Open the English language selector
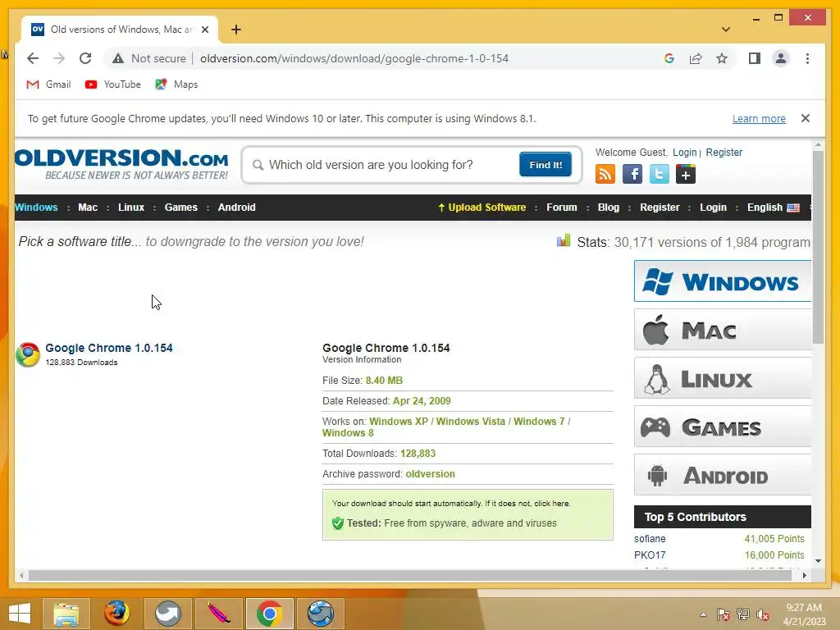Viewport: 840px width, 630px height. [773, 208]
